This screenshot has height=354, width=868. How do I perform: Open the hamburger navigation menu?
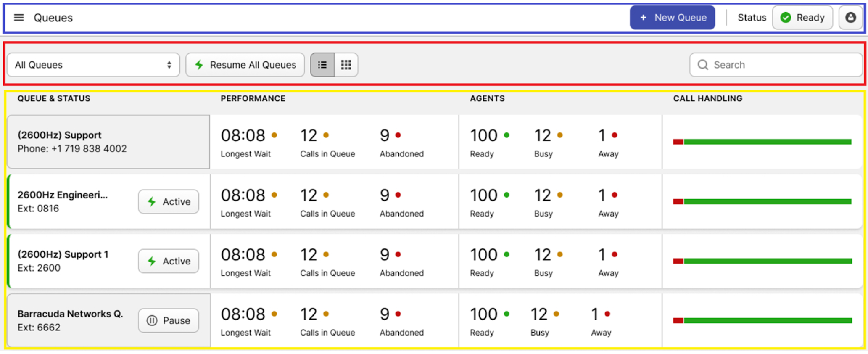pos(19,18)
